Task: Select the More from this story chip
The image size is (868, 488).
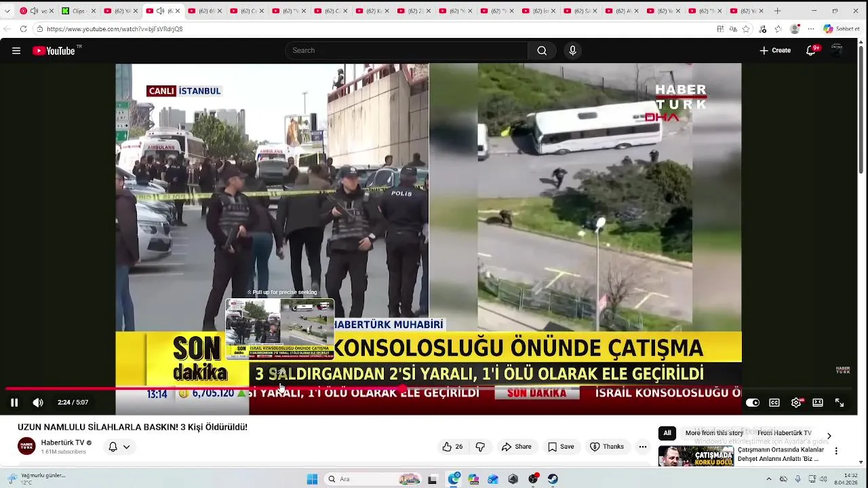Action: (x=714, y=433)
